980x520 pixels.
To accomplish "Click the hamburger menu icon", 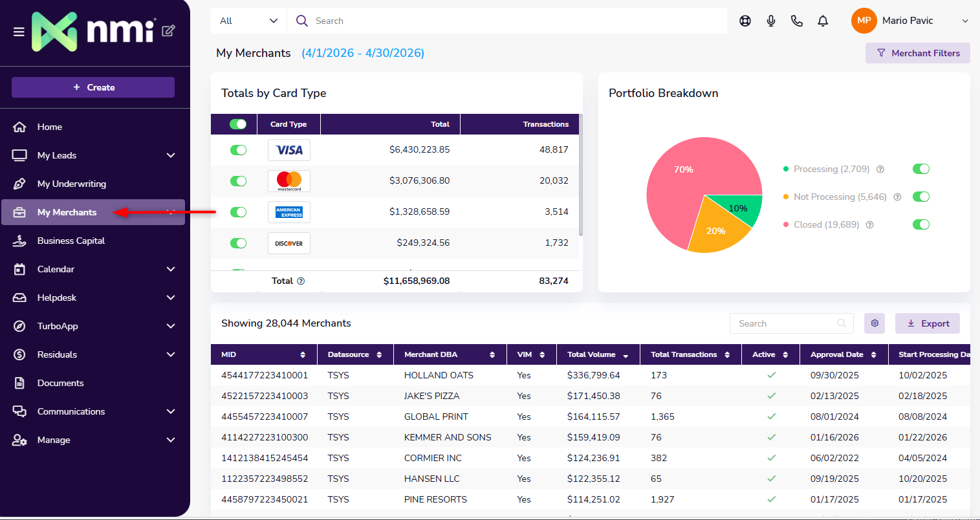I will pos(19,32).
